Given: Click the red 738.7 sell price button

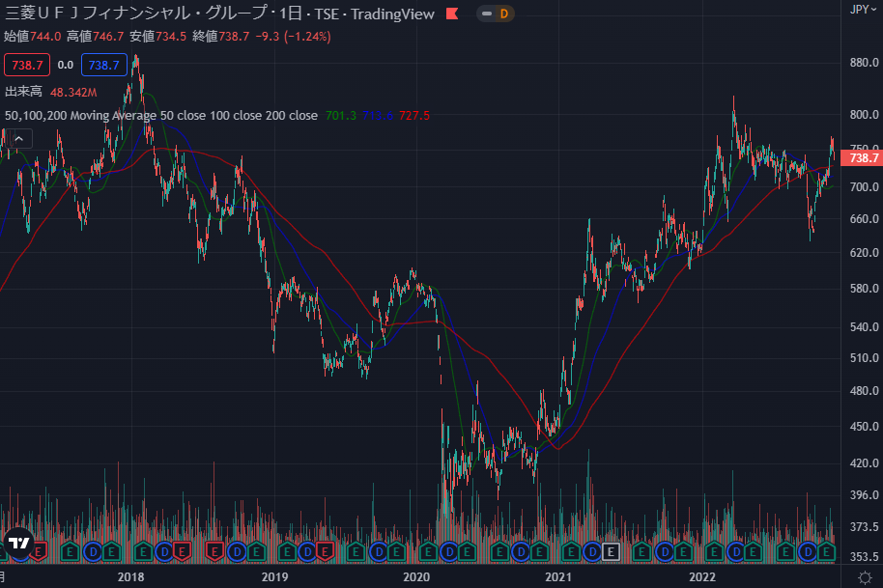Looking at the screenshot, I should [x=27, y=66].
